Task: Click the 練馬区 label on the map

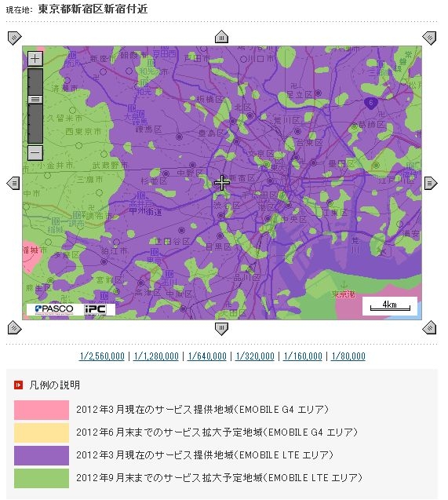Action: click(x=149, y=130)
